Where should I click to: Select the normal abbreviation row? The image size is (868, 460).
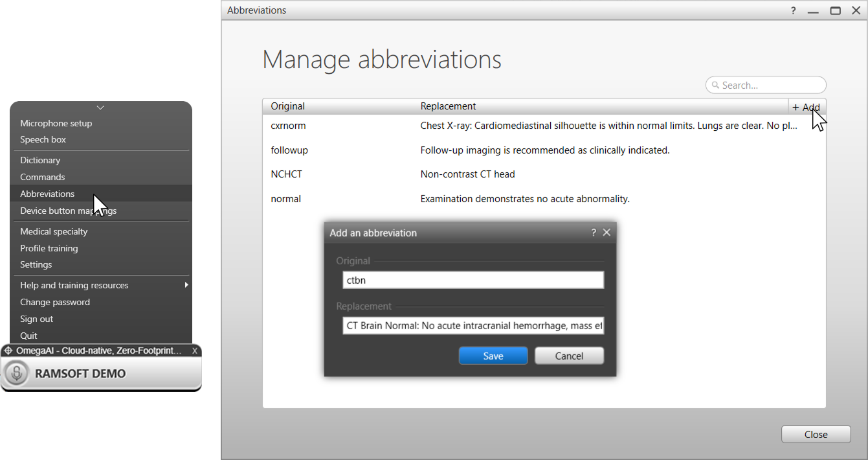[x=544, y=199]
